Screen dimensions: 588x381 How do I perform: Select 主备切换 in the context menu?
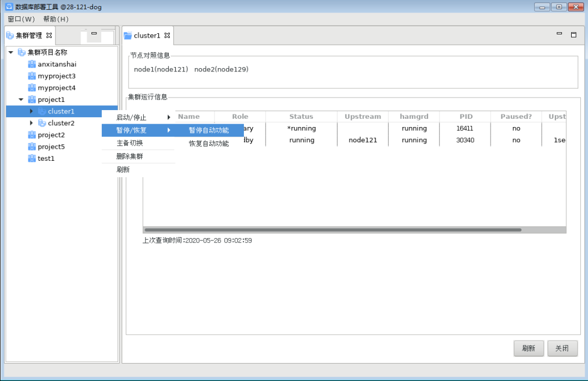[130, 143]
